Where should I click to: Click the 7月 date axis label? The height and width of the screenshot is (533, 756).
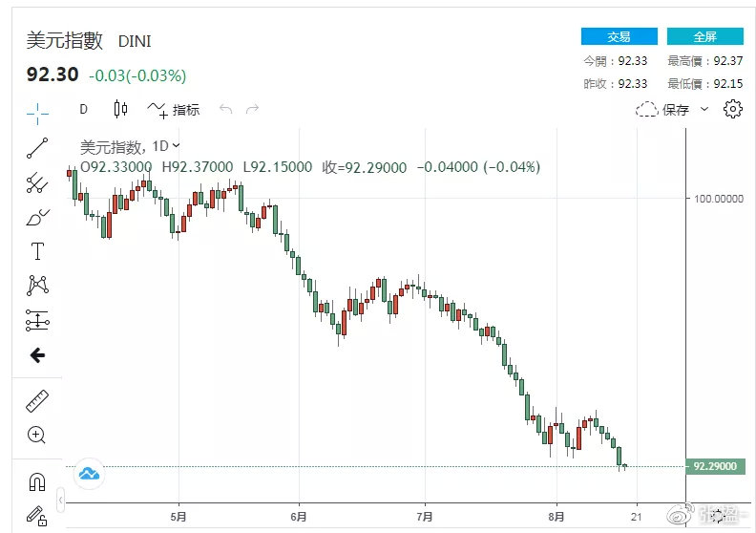(x=424, y=517)
